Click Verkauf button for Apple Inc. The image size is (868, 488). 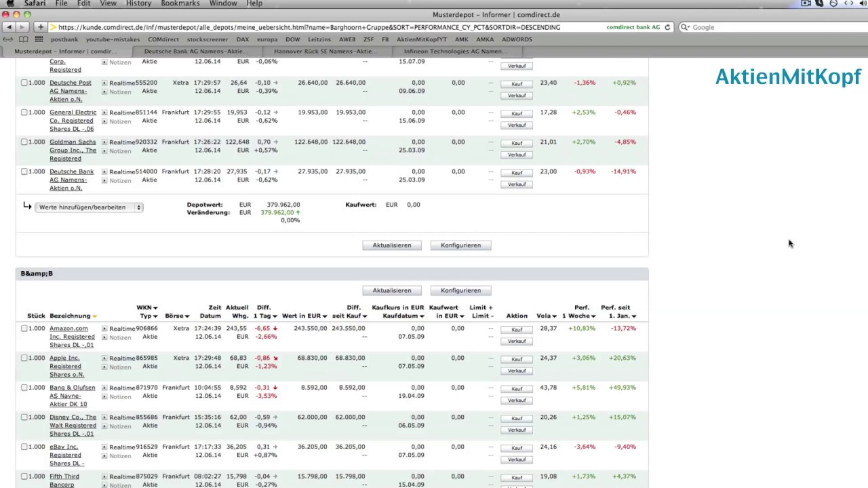[517, 371]
